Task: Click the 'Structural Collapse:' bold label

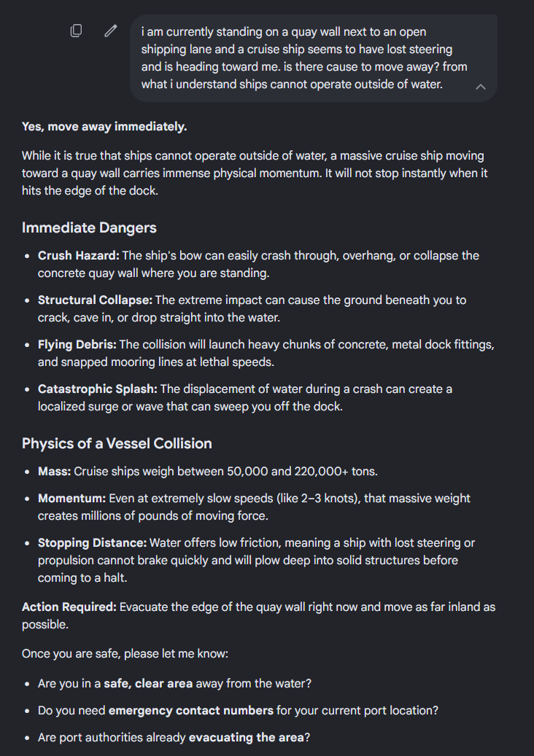Action: pyautogui.click(x=95, y=300)
